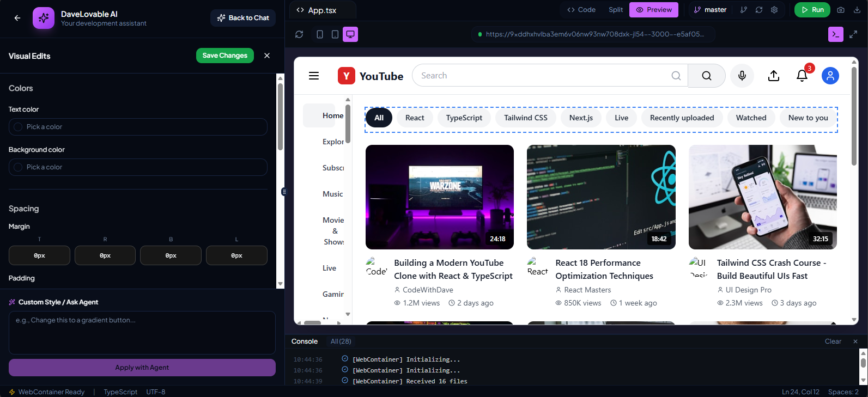Image resolution: width=868 pixels, height=397 pixels.
Task: Click the Custom Style agent prompt textbox
Action: coord(142,333)
